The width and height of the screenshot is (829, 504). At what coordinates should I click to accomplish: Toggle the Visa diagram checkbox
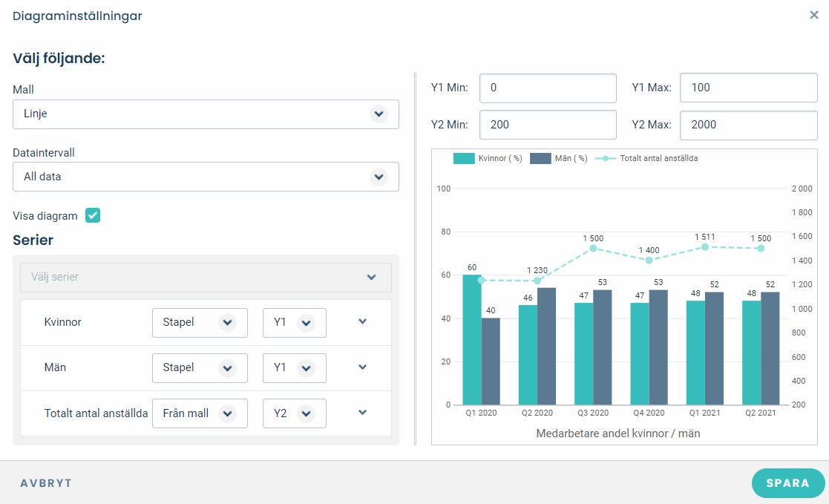coord(92,215)
